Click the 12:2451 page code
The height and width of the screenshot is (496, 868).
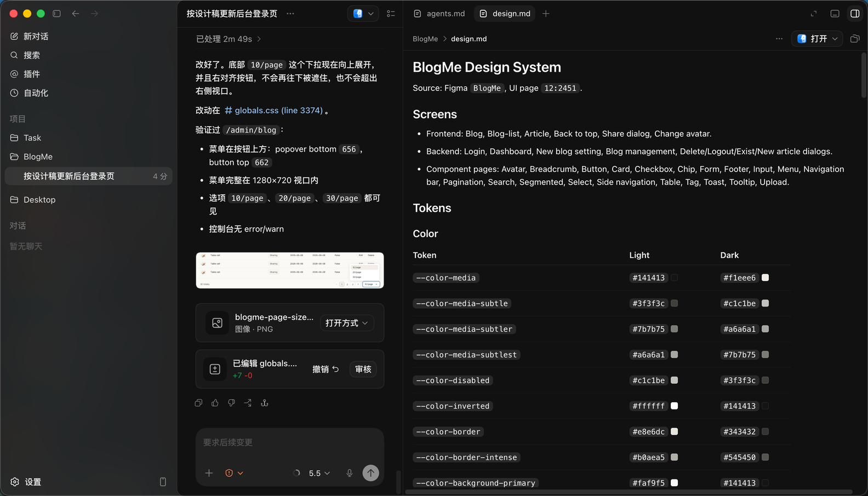tap(560, 88)
